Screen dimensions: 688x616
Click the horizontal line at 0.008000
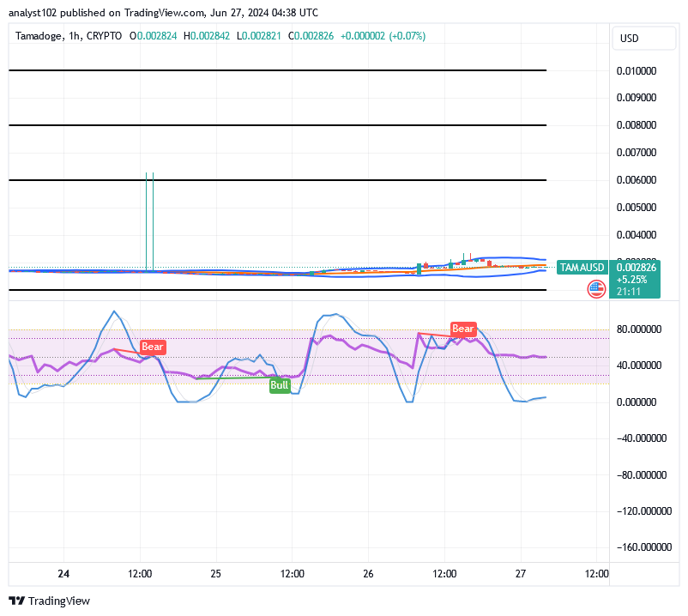click(x=277, y=125)
